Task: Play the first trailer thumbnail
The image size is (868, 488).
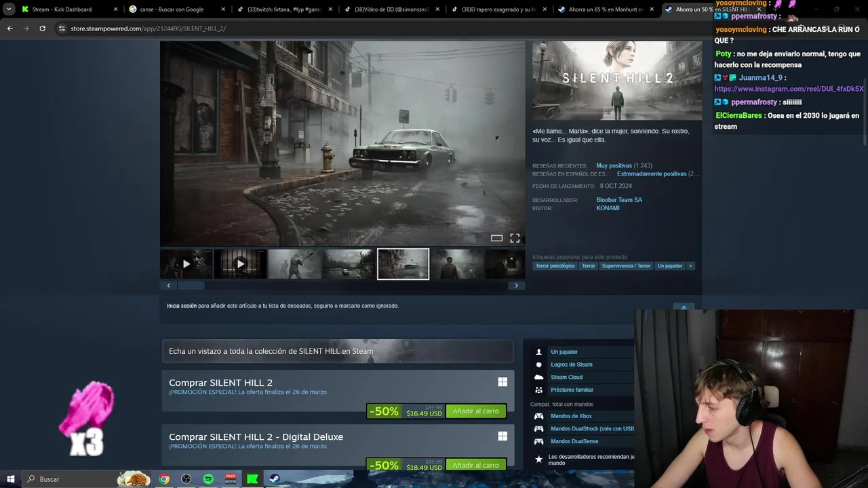Action: click(186, 264)
